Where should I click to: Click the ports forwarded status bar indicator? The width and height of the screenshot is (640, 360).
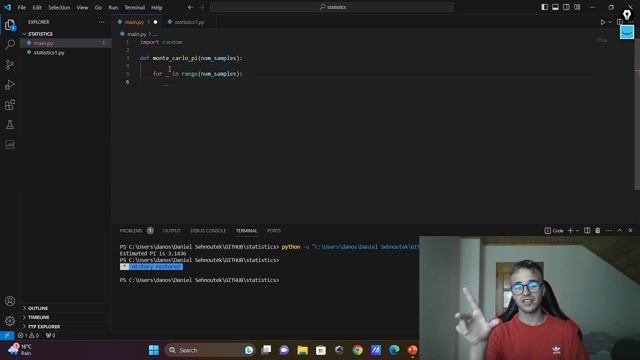pyautogui.click(x=50, y=336)
